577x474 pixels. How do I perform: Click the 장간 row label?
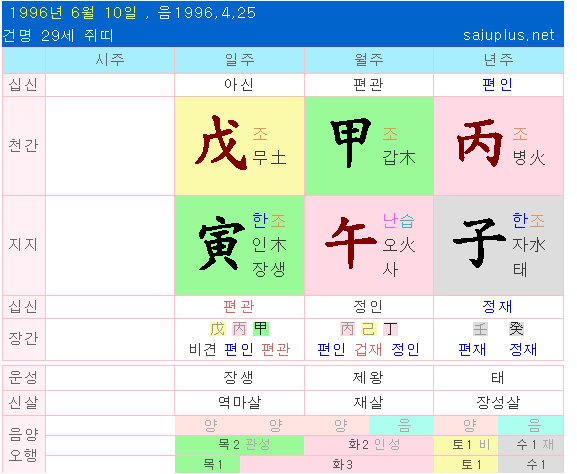tap(24, 339)
